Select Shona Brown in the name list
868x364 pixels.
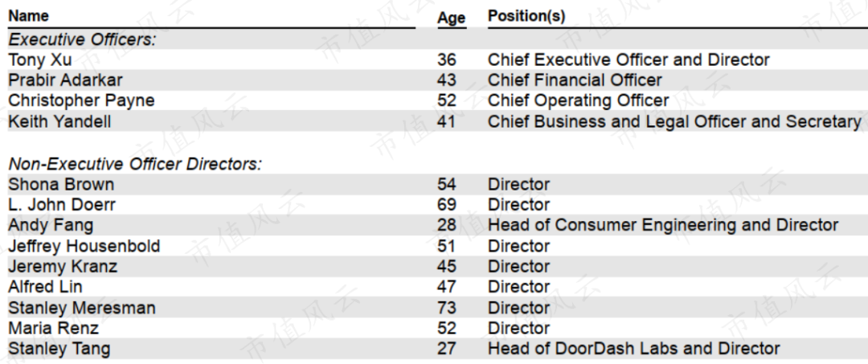(x=61, y=184)
